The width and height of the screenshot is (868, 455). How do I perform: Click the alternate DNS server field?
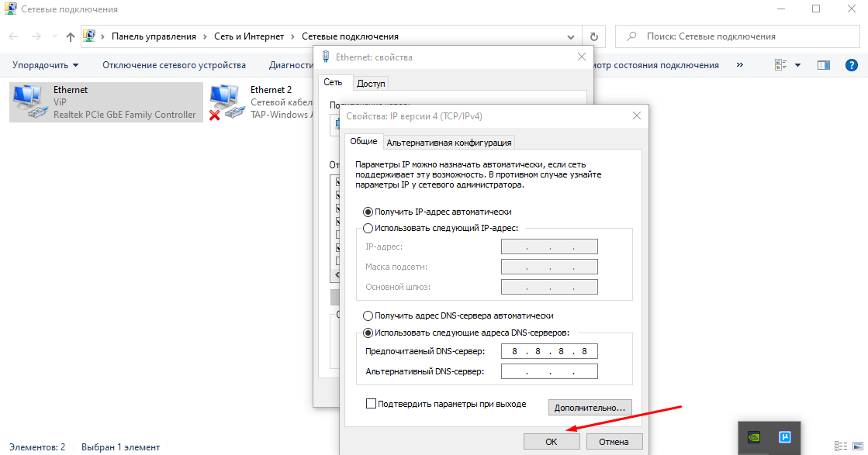tap(549, 371)
